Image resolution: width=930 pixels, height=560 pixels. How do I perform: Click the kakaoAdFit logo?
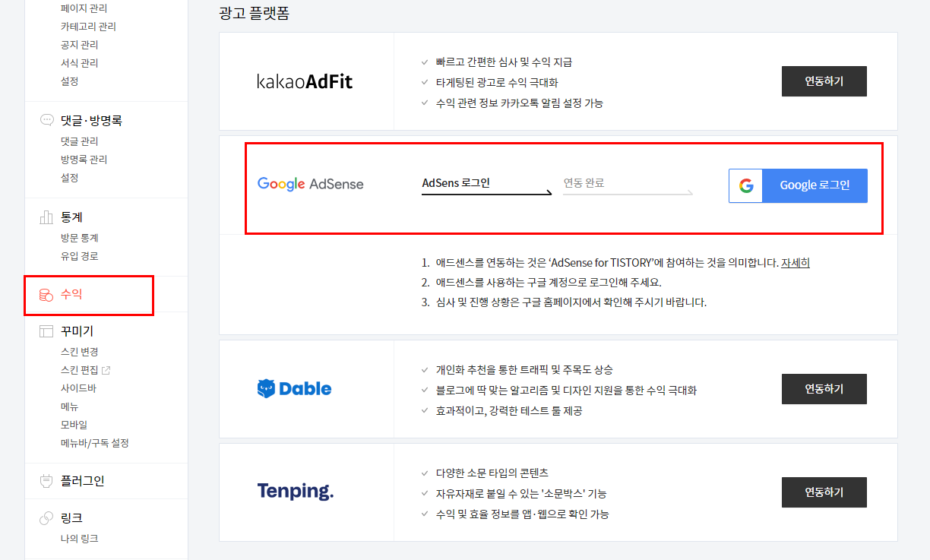(x=305, y=81)
